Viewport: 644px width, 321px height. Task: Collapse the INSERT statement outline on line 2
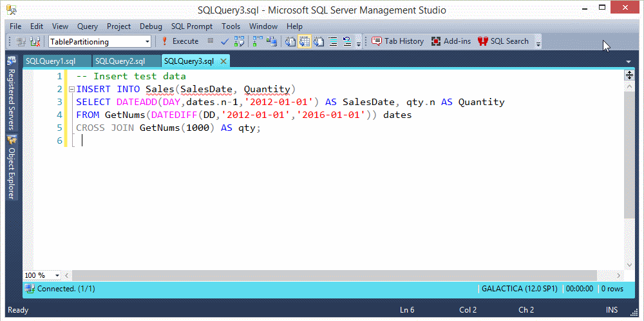point(71,90)
